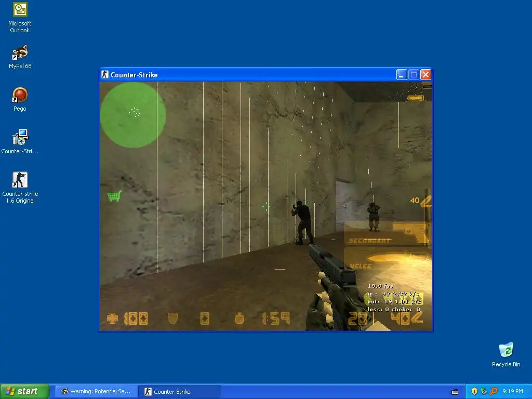Click the Counter-Strike window title text
Viewport: 532px width, 399px height.
(x=134, y=75)
